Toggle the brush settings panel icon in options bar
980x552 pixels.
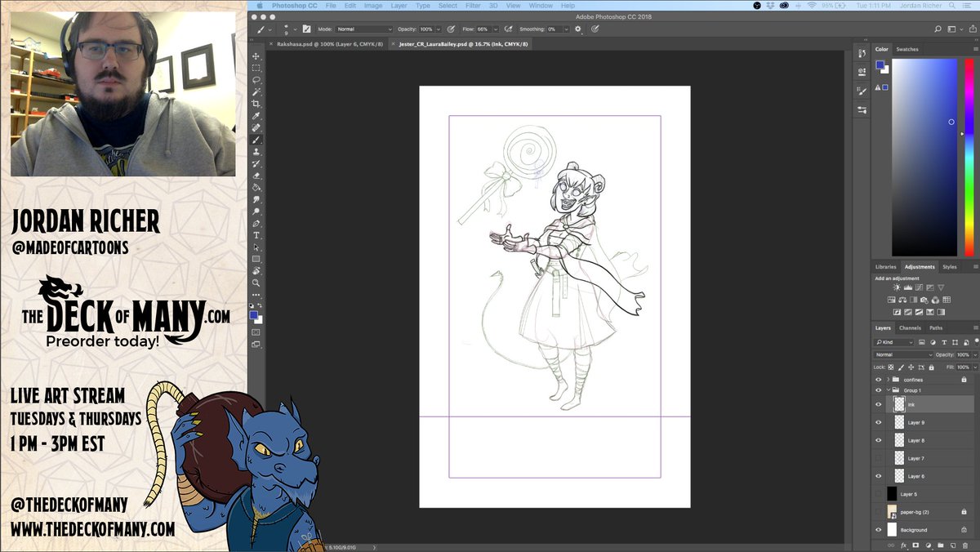click(x=306, y=29)
